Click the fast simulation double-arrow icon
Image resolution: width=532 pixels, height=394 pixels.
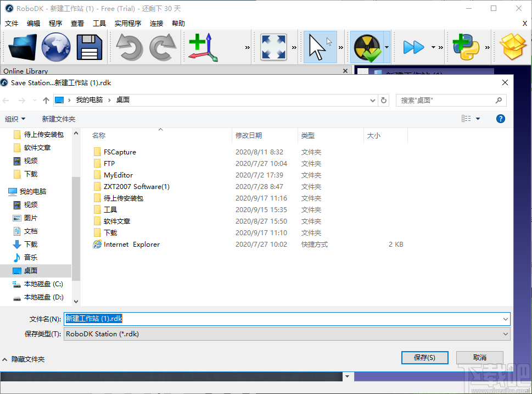coord(413,47)
